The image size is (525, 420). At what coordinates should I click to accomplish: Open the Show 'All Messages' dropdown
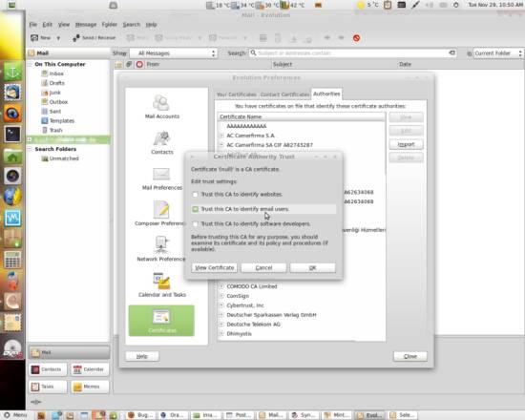pos(174,53)
